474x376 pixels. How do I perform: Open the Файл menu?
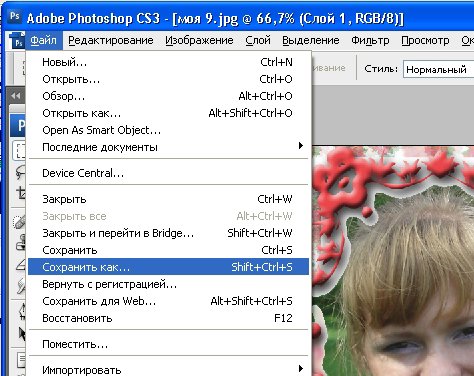tap(44, 40)
